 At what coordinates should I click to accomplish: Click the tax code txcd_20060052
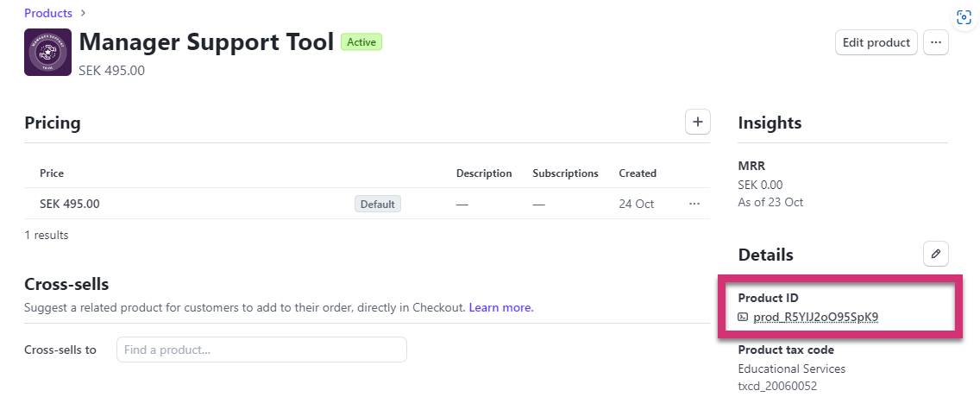pos(777,386)
